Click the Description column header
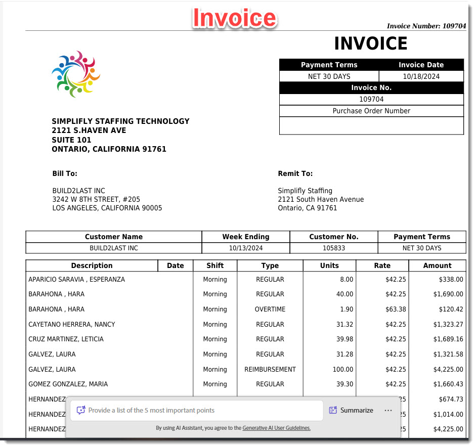Screen dimensions: 476x448 [92, 265]
